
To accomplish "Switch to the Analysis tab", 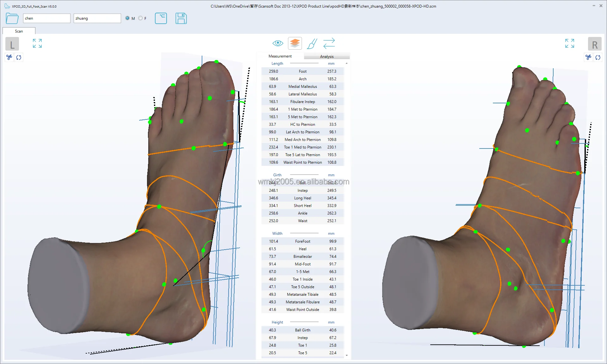I will 327,56.
